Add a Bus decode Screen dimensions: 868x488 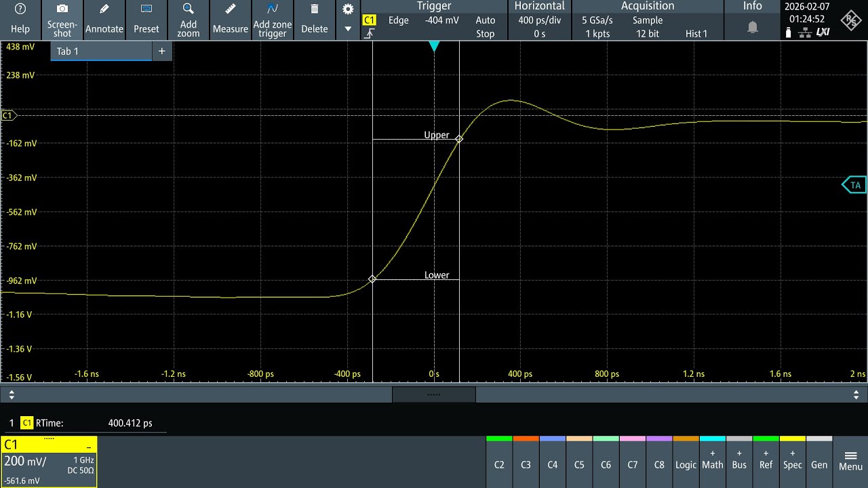(739, 462)
